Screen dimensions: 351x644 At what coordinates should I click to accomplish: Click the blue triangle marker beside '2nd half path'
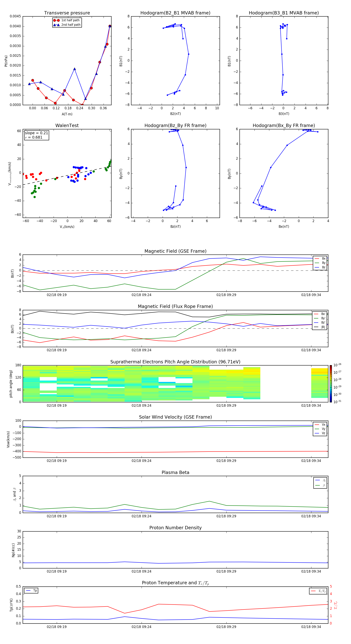[56, 25]
